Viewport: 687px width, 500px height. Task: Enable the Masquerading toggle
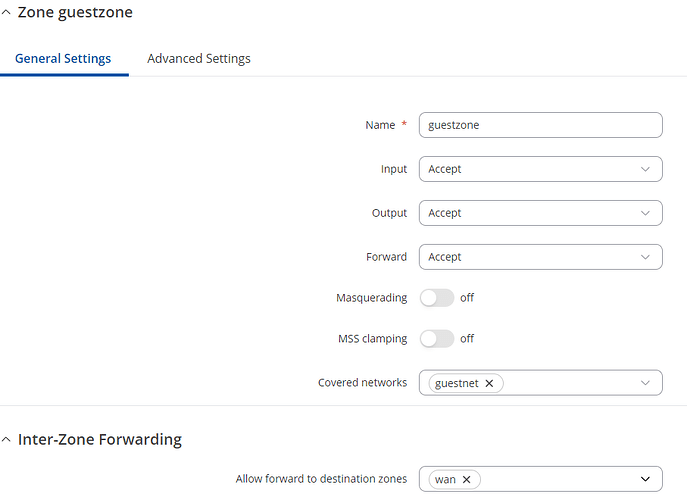437,298
